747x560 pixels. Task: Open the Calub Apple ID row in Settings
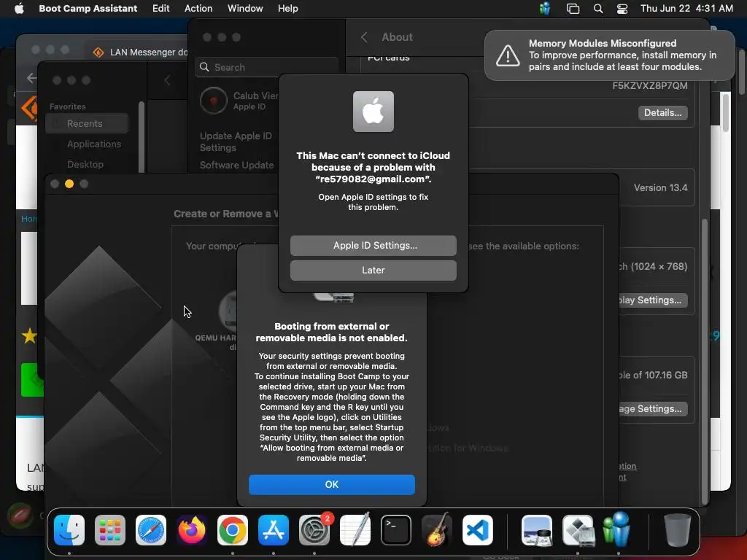(x=239, y=101)
